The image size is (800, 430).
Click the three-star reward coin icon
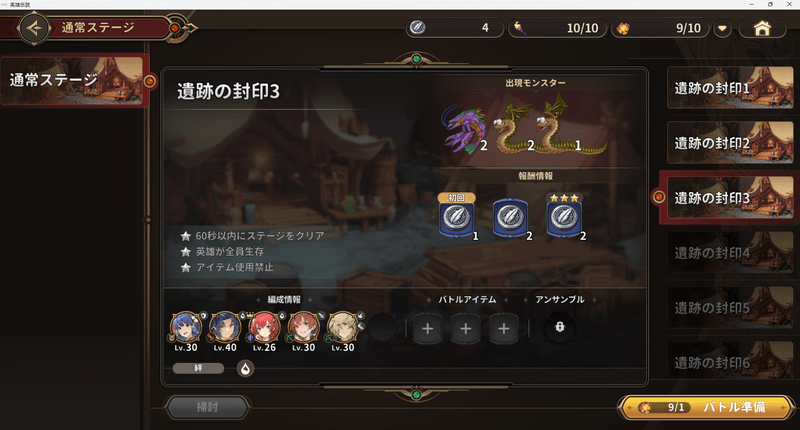click(564, 218)
